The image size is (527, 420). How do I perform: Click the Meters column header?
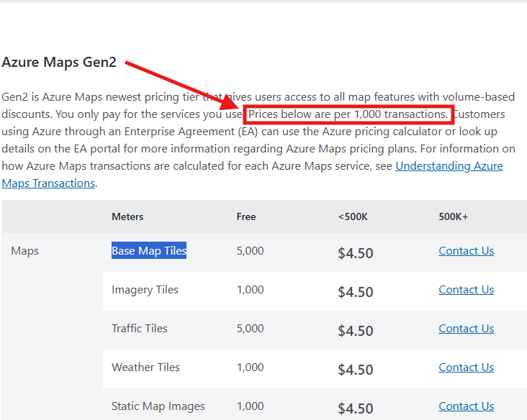(127, 217)
